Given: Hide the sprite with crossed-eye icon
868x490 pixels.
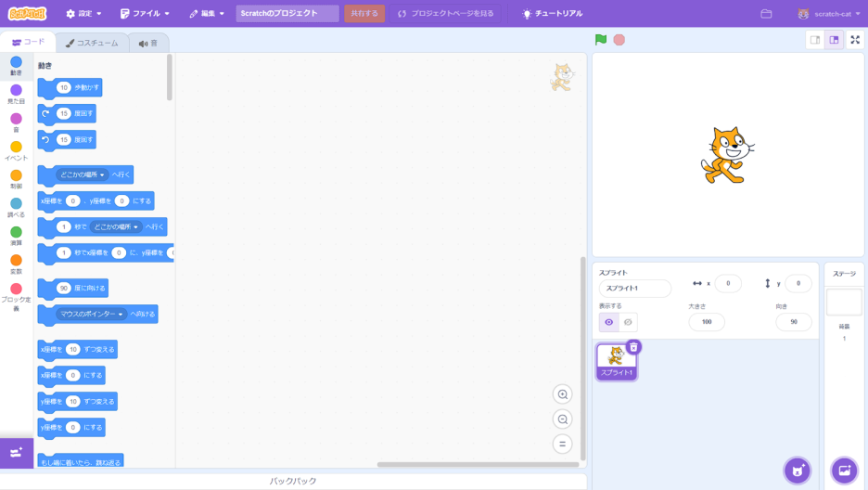Looking at the screenshot, I should (x=628, y=322).
